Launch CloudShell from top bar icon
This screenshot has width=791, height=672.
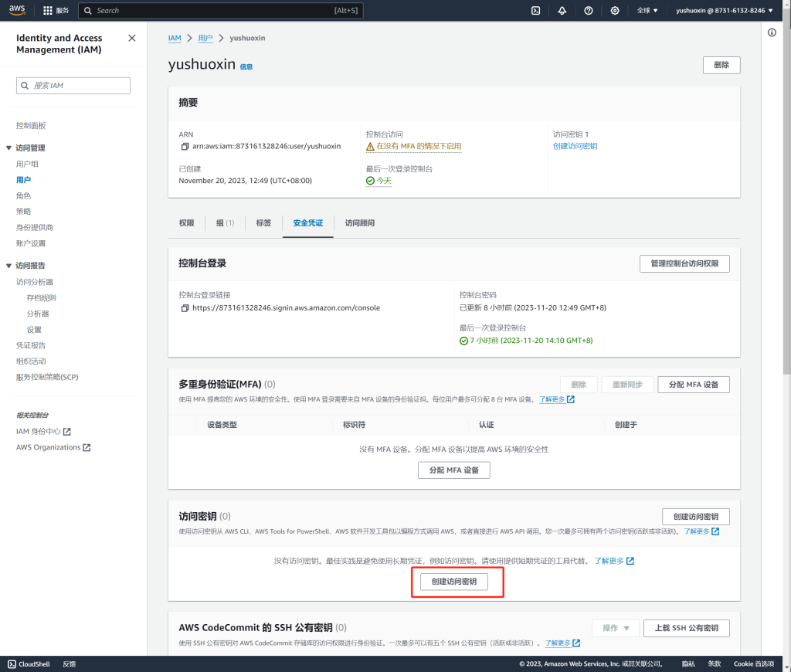click(535, 11)
